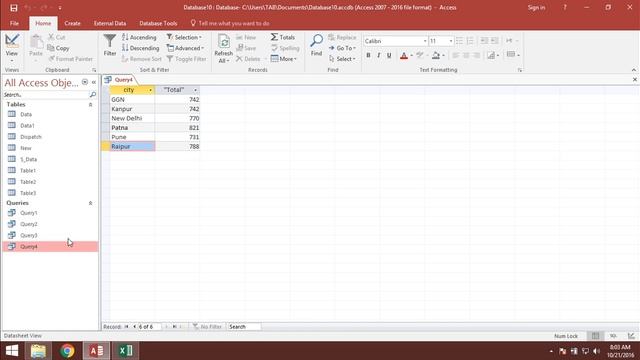Open the font size dropdown
Image resolution: width=640 pixels, height=360 pixels.
coord(451,41)
